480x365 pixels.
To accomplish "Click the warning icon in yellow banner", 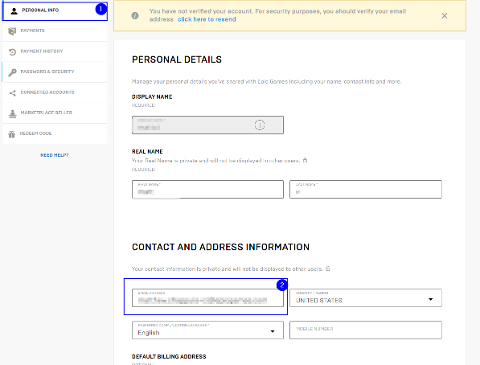I will pos(135,15).
